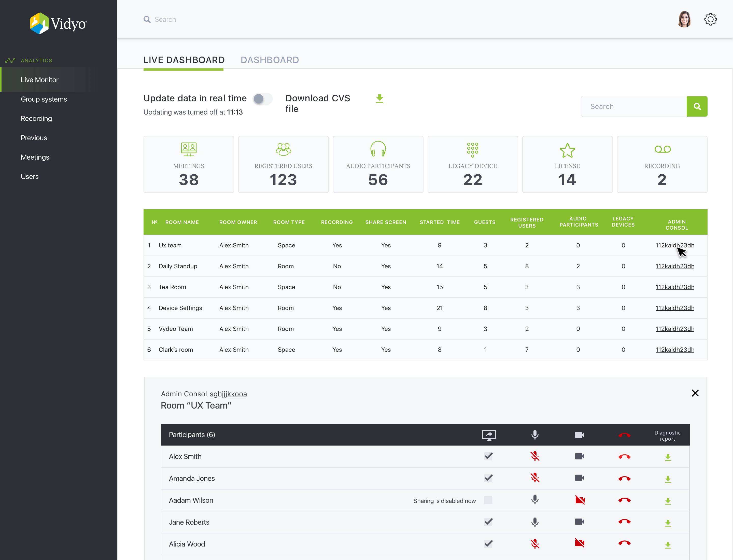This screenshot has height=560, width=733.
Task: Toggle sharing checkbox for Amanda Jones
Action: 488,478
